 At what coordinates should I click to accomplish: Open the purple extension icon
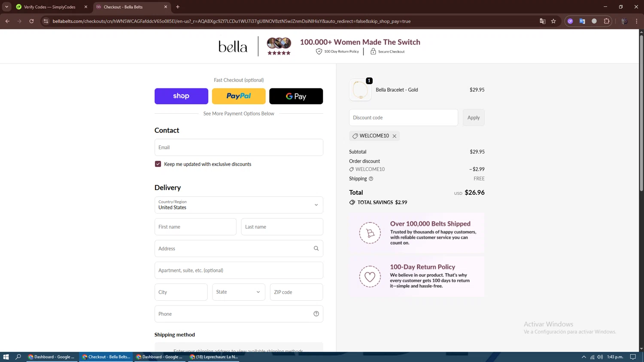click(x=570, y=21)
